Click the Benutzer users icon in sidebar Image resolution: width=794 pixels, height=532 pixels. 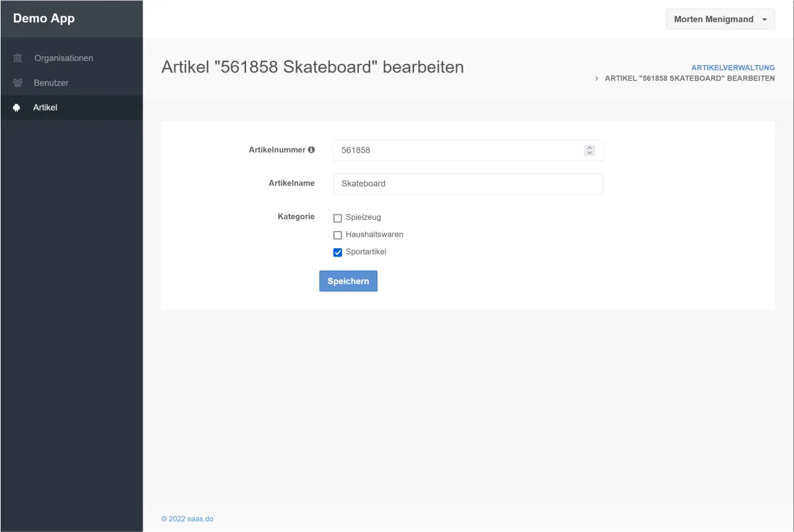click(17, 83)
